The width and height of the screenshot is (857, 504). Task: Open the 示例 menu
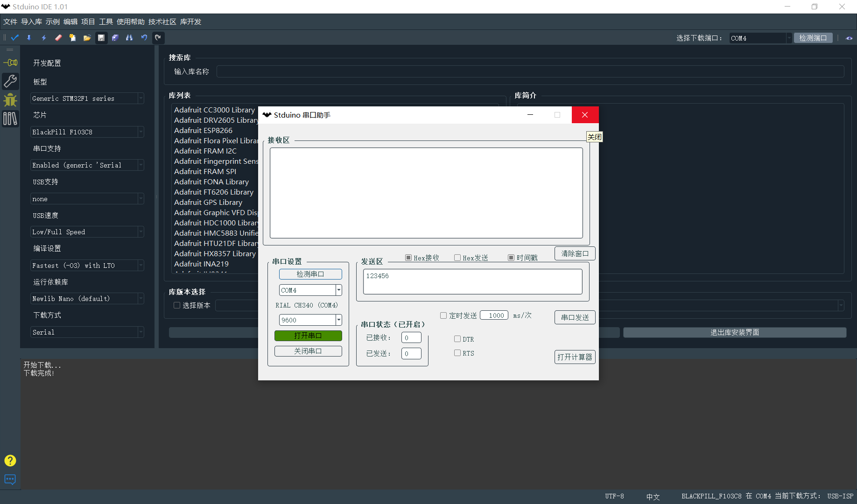[53, 22]
